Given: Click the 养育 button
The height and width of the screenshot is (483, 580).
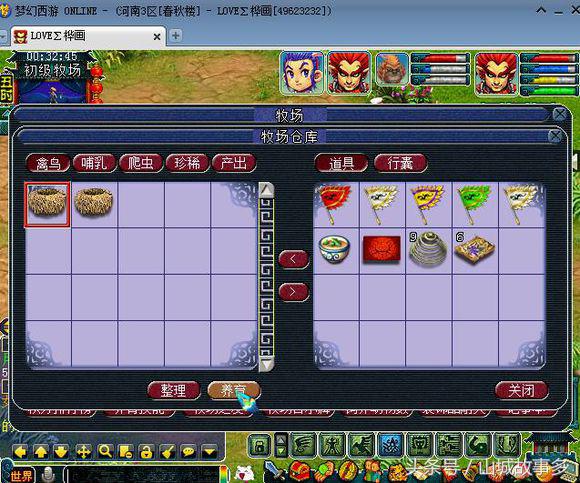Looking at the screenshot, I should point(234,391).
